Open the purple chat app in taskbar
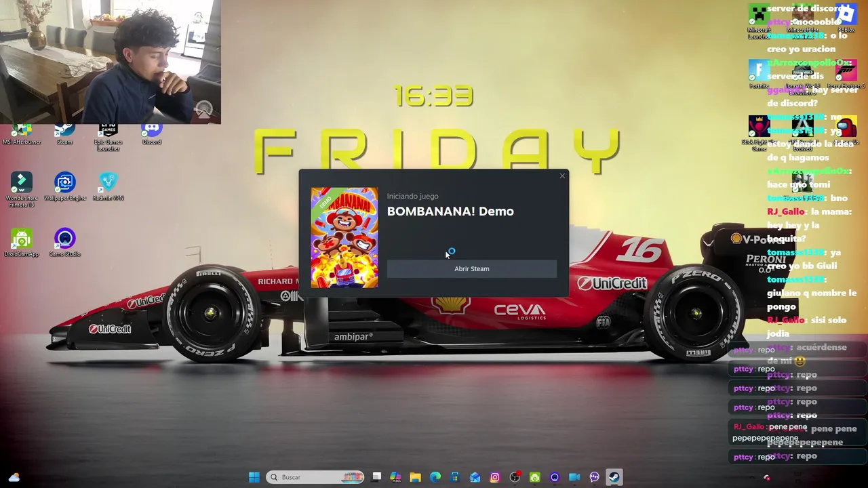The height and width of the screenshot is (488, 868). pos(594,477)
